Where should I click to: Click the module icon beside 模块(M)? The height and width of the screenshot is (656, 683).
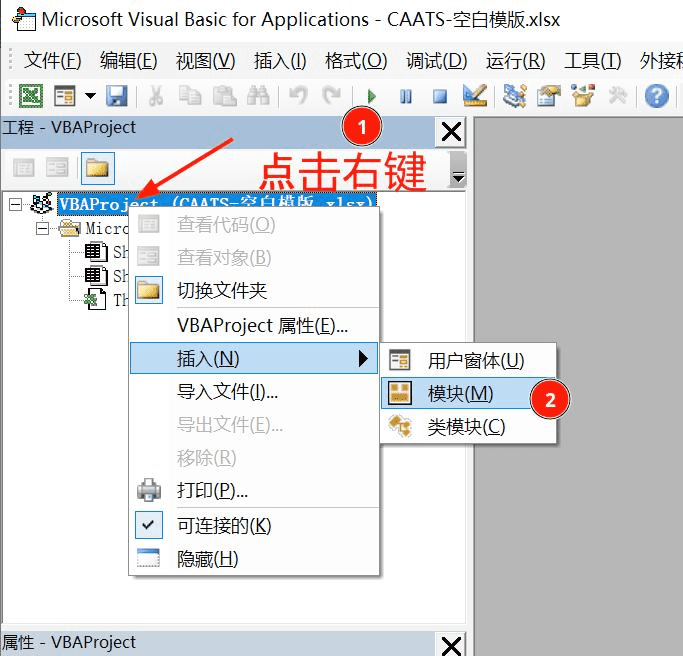point(399,393)
